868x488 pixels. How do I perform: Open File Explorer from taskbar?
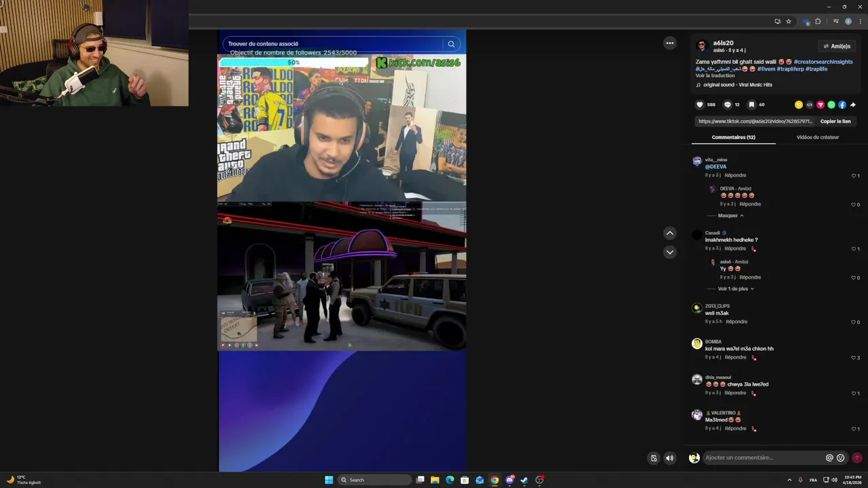point(435,480)
